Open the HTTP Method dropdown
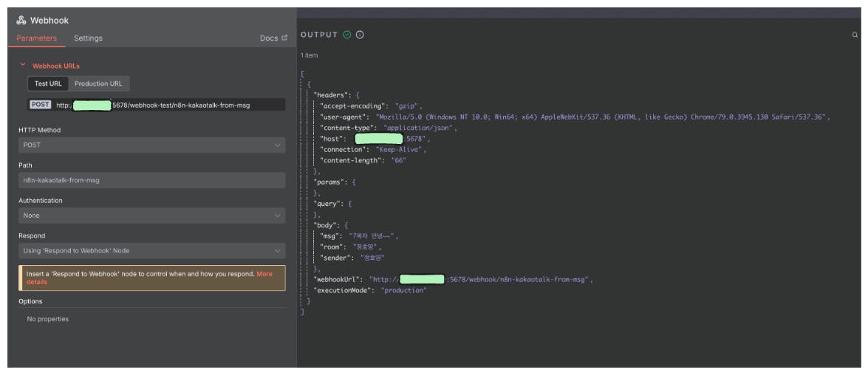The image size is (868, 375). pos(151,145)
